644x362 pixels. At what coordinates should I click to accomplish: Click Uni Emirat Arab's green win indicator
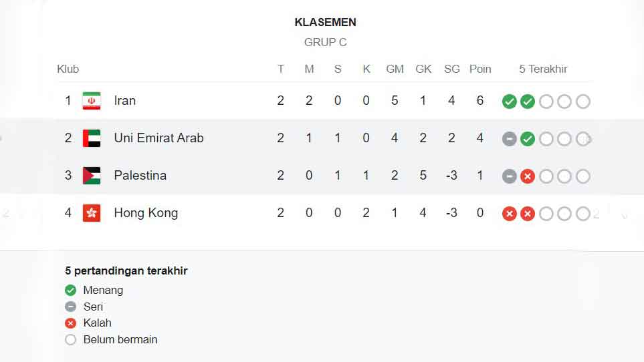click(x=528, y=139)
